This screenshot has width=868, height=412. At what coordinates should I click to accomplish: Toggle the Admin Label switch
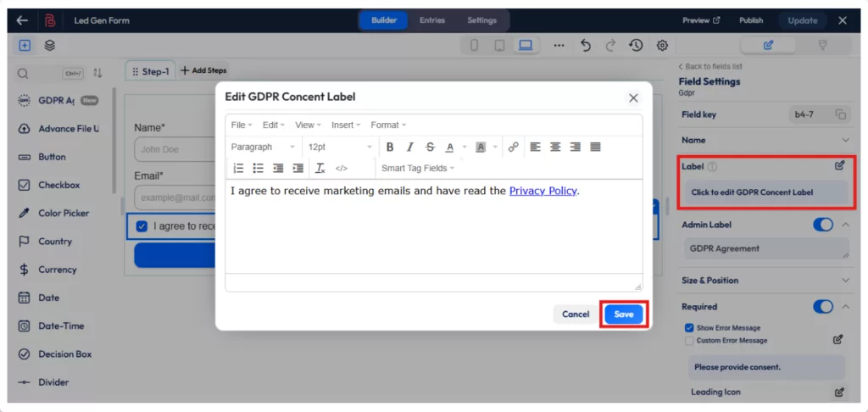pyautogui.click(x=822, y=225)
